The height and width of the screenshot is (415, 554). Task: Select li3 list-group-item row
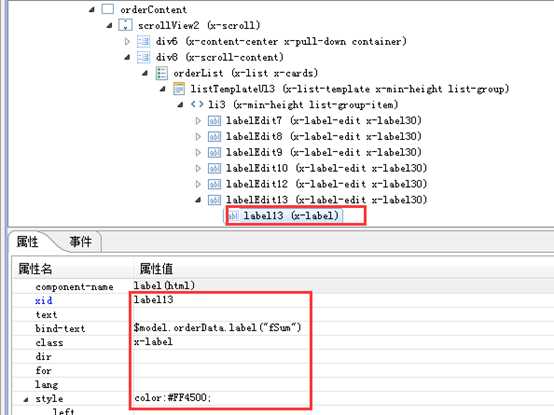click(x=303, y=105)
